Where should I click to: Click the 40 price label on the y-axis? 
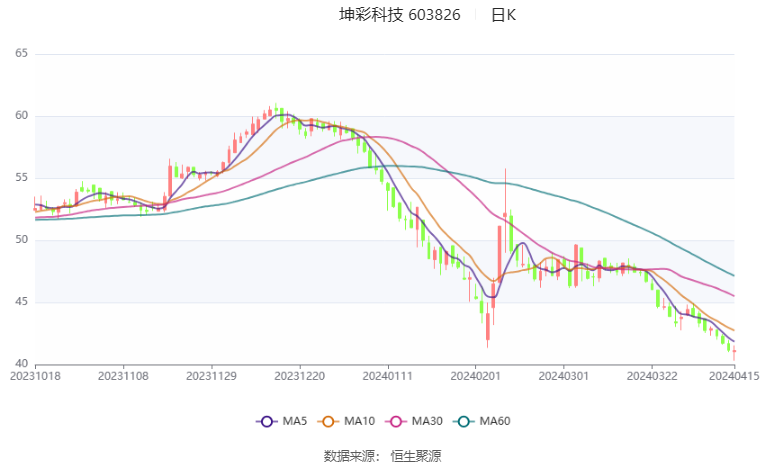tap(21, 364)
